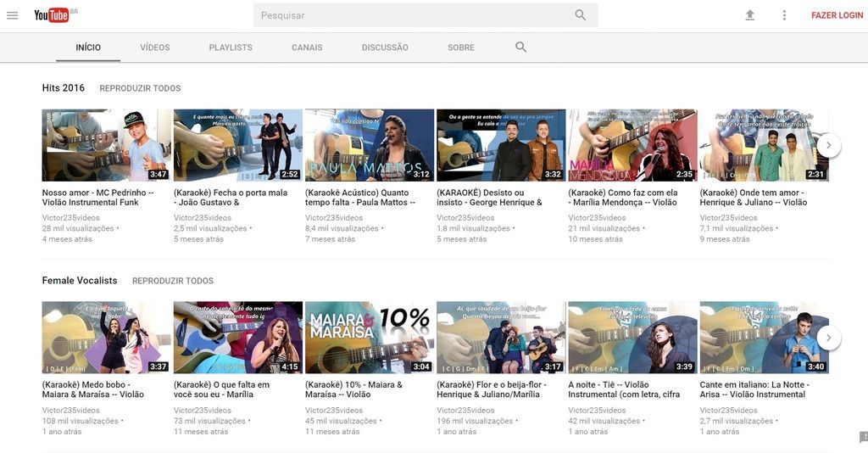This screenshot has height=453, width=868.
Task: Click the YouTube logo
Action: click(52, 15)
